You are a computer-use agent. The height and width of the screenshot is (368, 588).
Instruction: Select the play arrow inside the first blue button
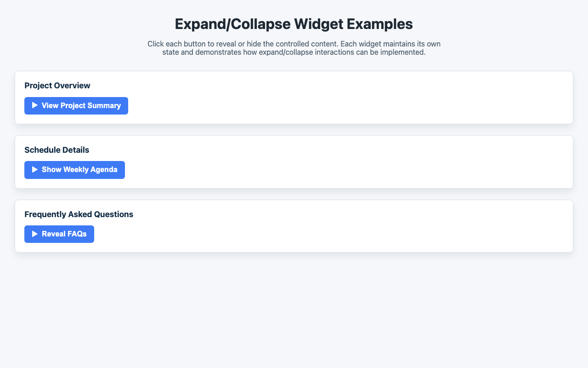(35, 105)
